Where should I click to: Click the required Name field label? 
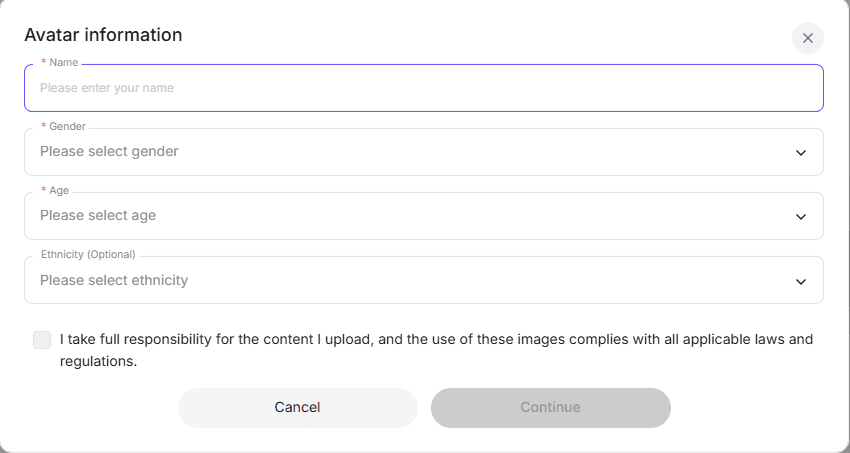63,63
